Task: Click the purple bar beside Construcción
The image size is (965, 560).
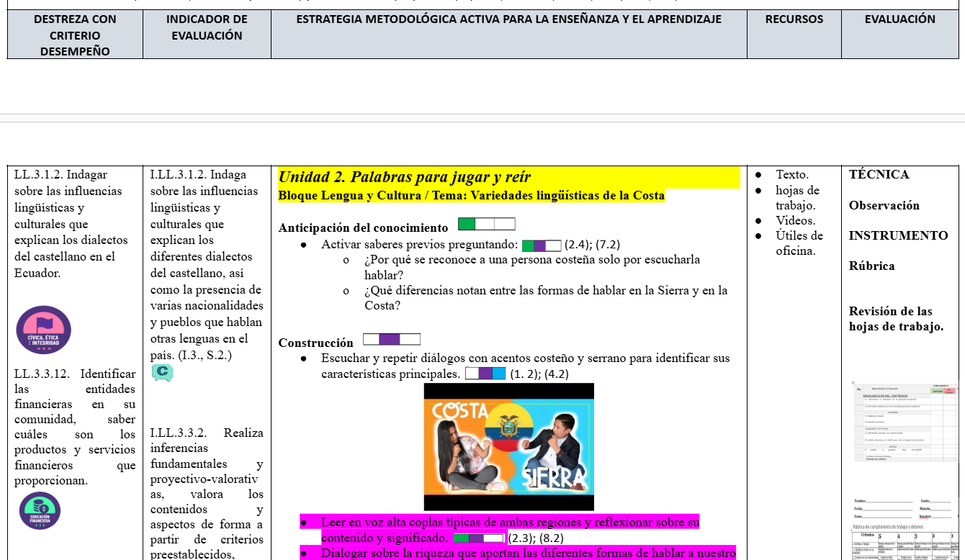Action: click(x=392, y=339)
